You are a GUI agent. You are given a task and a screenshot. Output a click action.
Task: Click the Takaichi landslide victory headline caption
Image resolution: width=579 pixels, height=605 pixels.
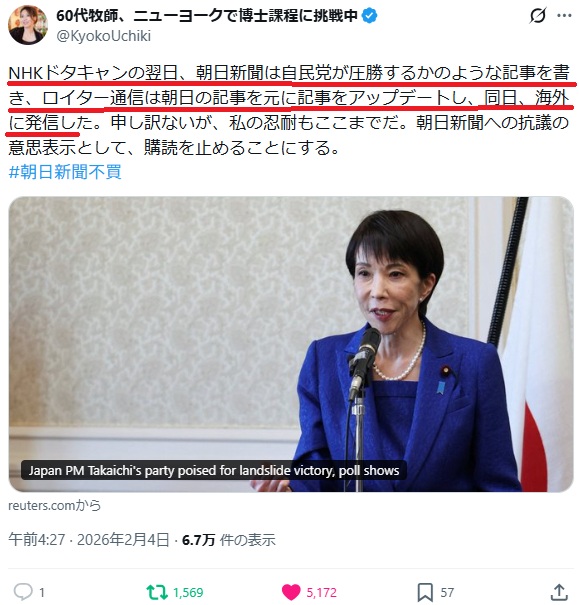214,470
